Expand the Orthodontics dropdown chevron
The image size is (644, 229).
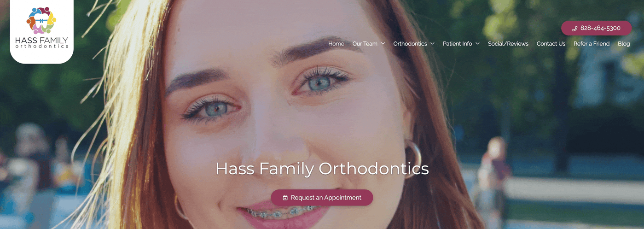432,44
